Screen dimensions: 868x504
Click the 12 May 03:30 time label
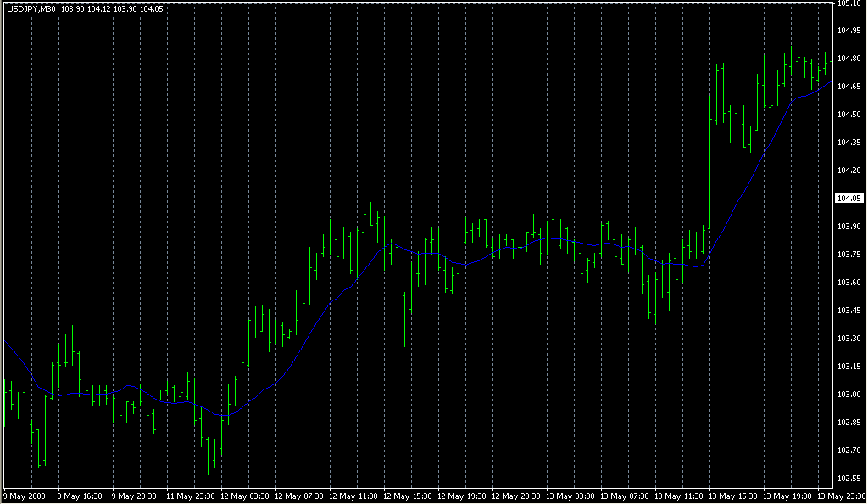pos(245,496)
